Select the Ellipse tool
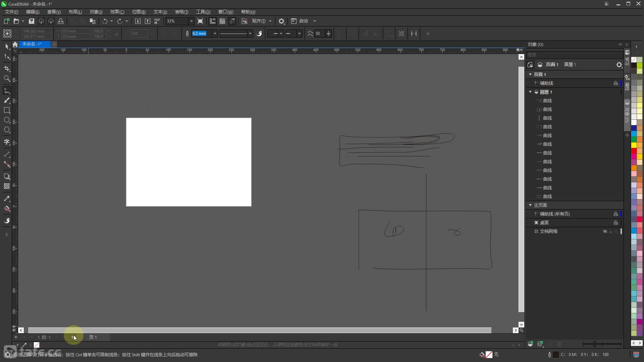Screen dimensions: 644x362 click(x=7, y=120)
